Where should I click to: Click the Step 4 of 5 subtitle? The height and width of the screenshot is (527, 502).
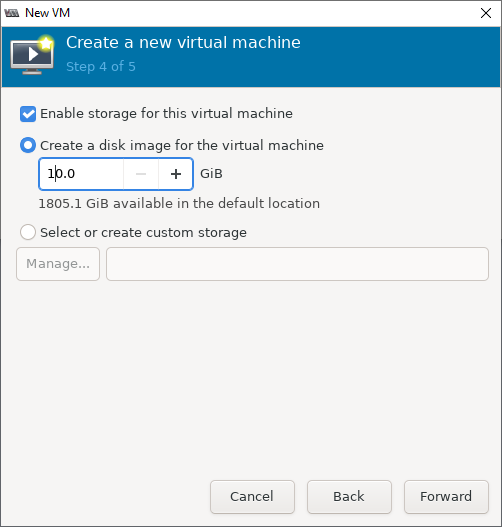101,67
